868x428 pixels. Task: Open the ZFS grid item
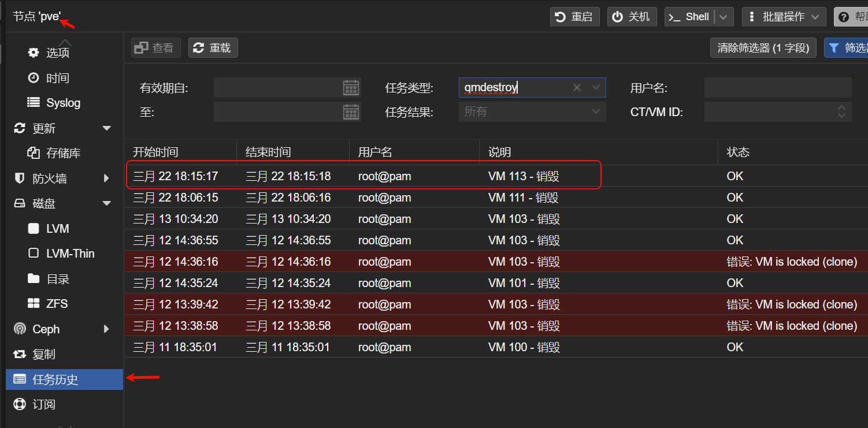click(x=49, y=304)
